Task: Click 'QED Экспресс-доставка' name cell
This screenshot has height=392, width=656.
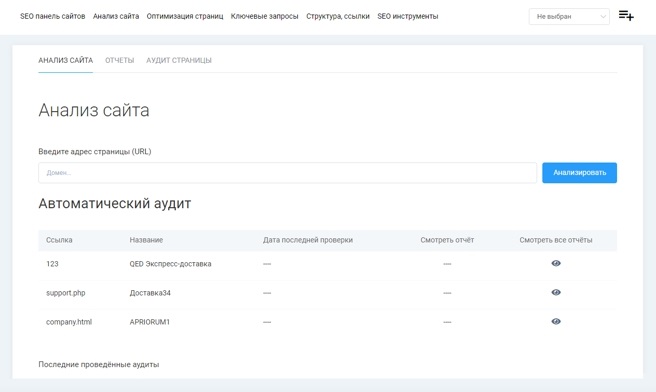Action: click(x=170, y=264)
